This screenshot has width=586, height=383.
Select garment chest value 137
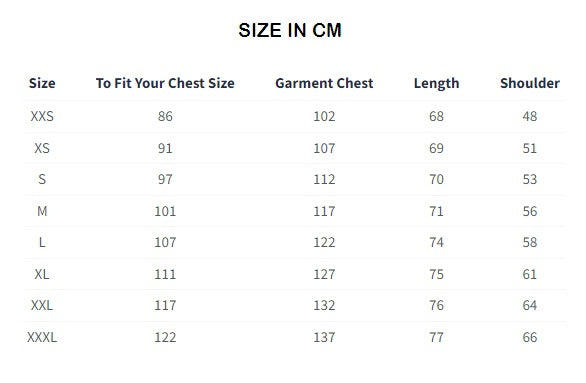[324, 338]
